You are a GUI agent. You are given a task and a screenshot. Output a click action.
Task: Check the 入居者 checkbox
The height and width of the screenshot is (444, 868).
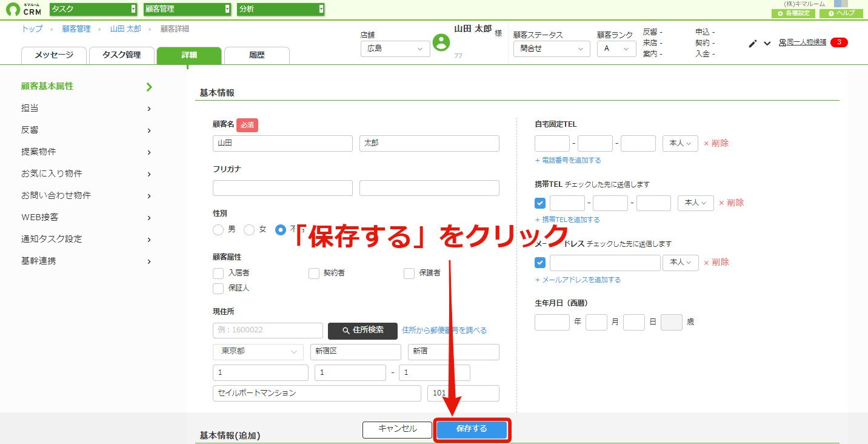click(218, 274)
